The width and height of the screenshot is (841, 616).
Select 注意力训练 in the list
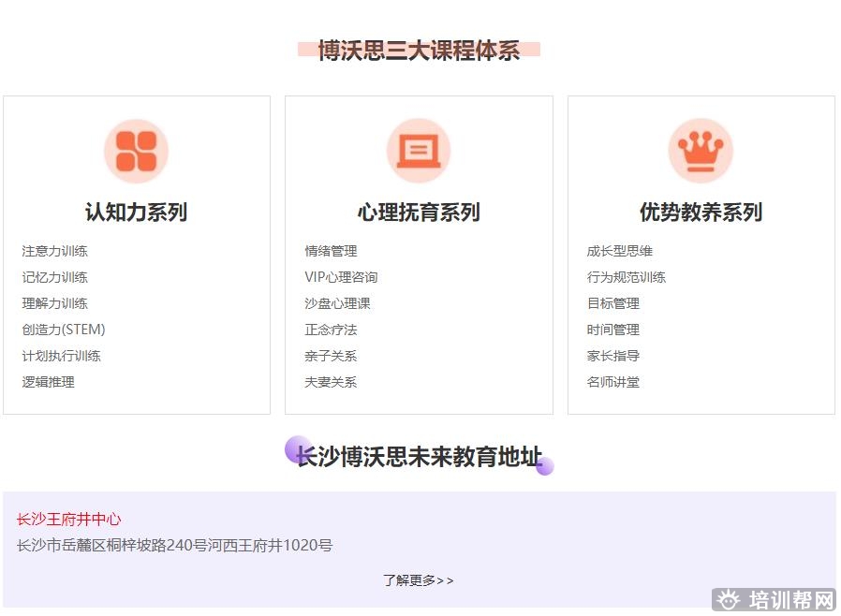click(x=54, y=251)
